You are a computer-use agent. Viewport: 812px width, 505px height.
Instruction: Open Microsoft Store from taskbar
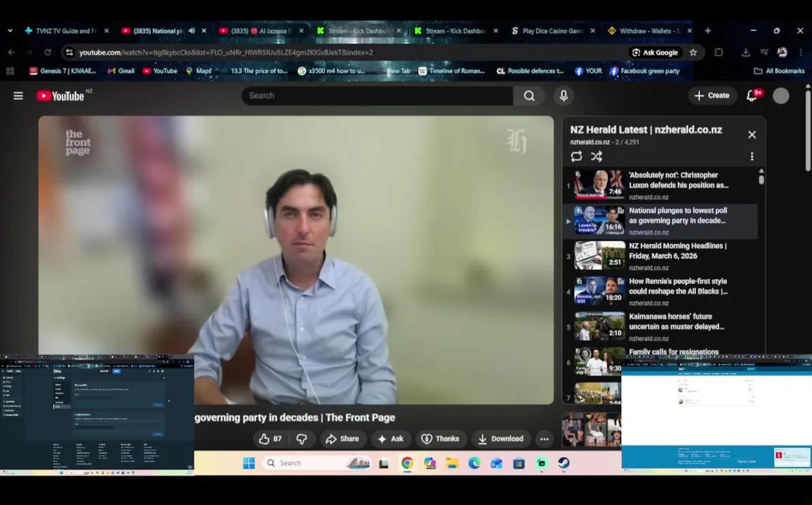tap(519, 463)
